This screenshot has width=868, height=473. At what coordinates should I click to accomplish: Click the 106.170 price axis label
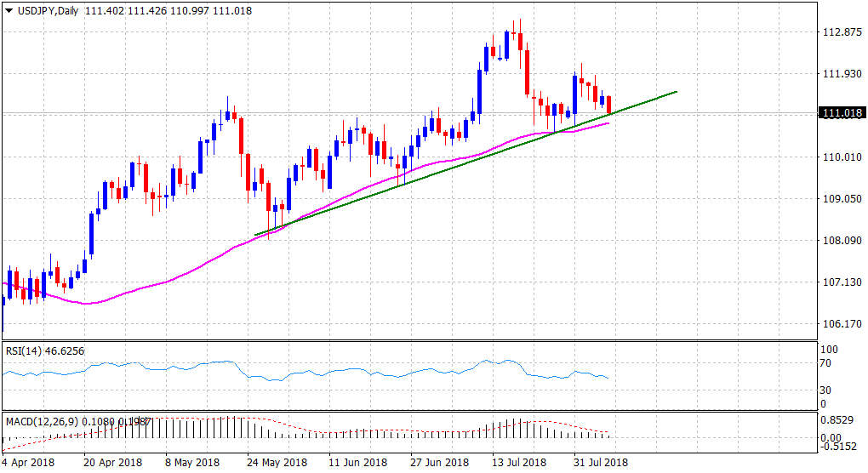[x=841, y=324]
